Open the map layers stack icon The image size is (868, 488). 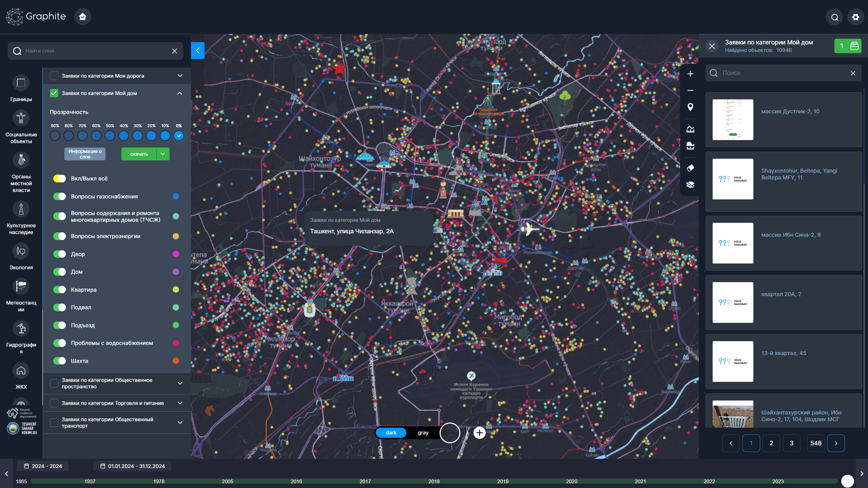tap(690, 185)
